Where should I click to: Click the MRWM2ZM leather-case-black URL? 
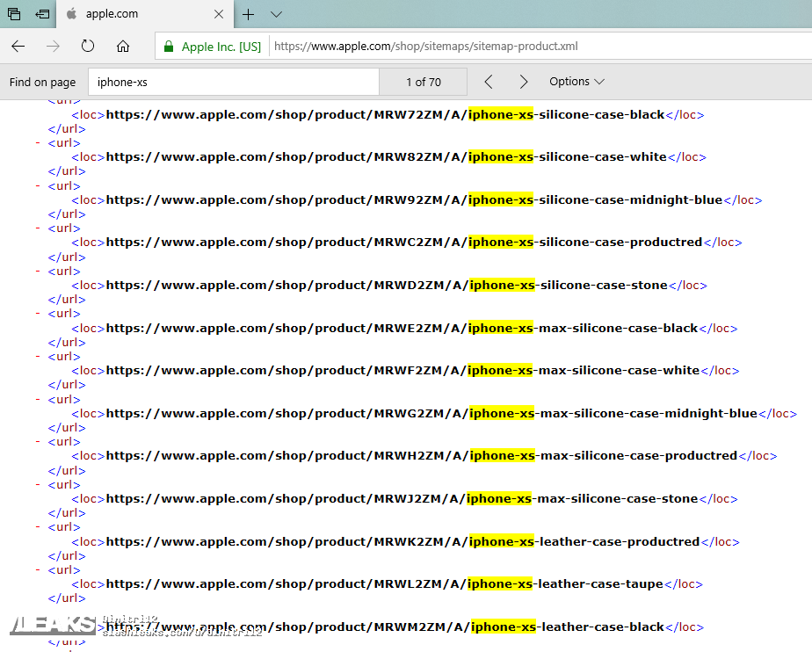[385, 627]
